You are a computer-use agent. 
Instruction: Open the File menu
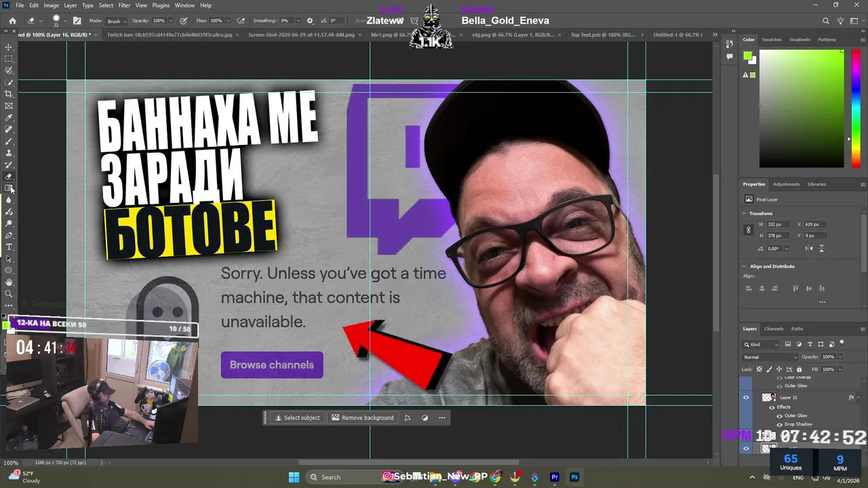[19, 5]
